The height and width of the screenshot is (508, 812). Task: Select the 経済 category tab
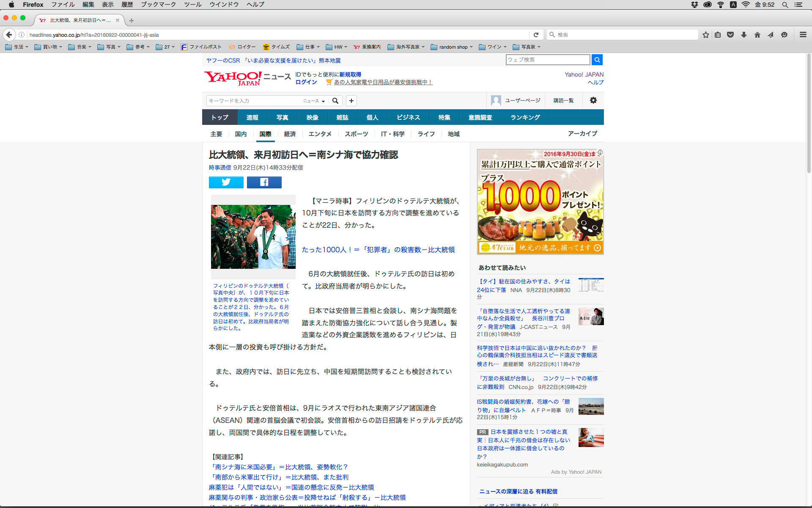[290, 134]
